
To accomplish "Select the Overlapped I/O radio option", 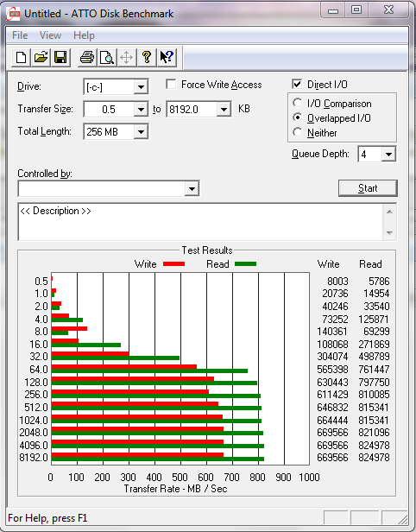I will 298,117.
